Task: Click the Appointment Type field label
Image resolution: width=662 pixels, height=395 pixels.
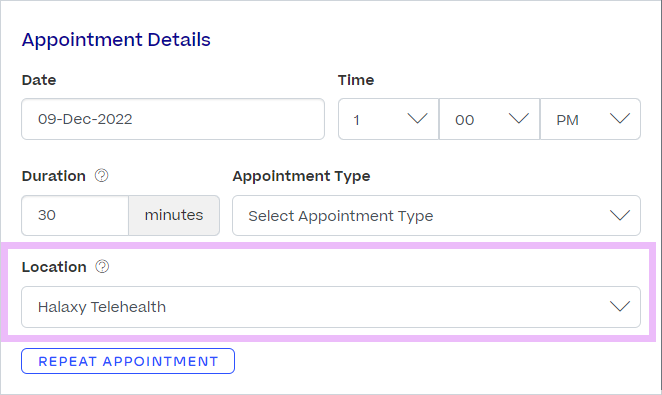Action: point(301,176)
